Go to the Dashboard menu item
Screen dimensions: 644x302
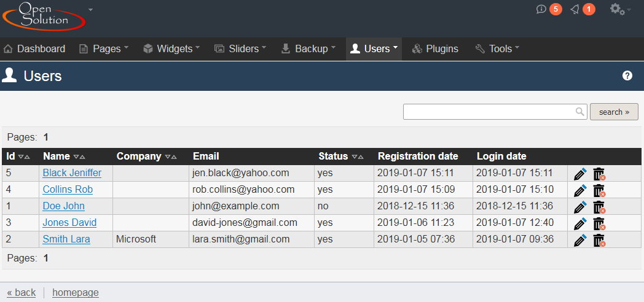pos(34,48)
